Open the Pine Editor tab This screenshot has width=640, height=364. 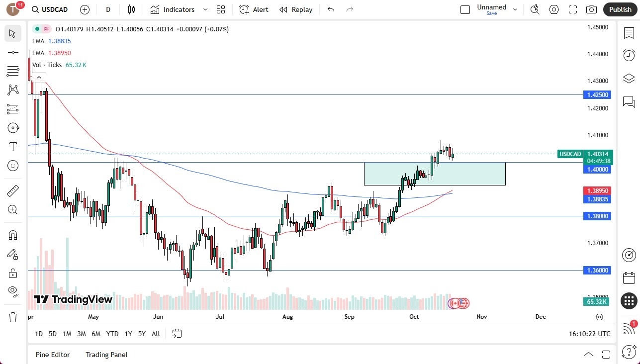[53, 355]
